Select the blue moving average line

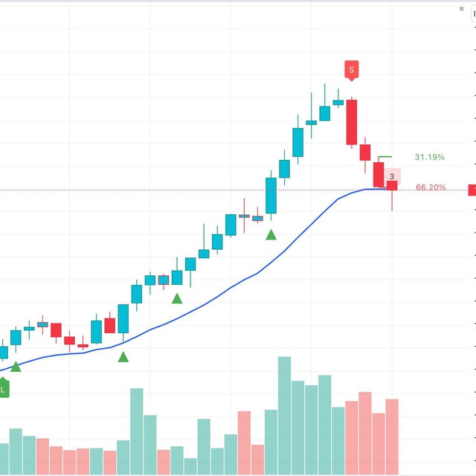(231, 287)
